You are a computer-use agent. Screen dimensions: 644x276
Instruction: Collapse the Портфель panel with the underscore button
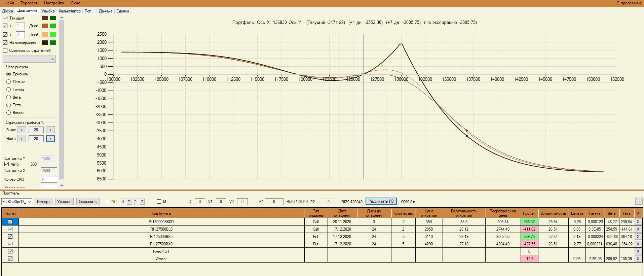coord(639,201)
